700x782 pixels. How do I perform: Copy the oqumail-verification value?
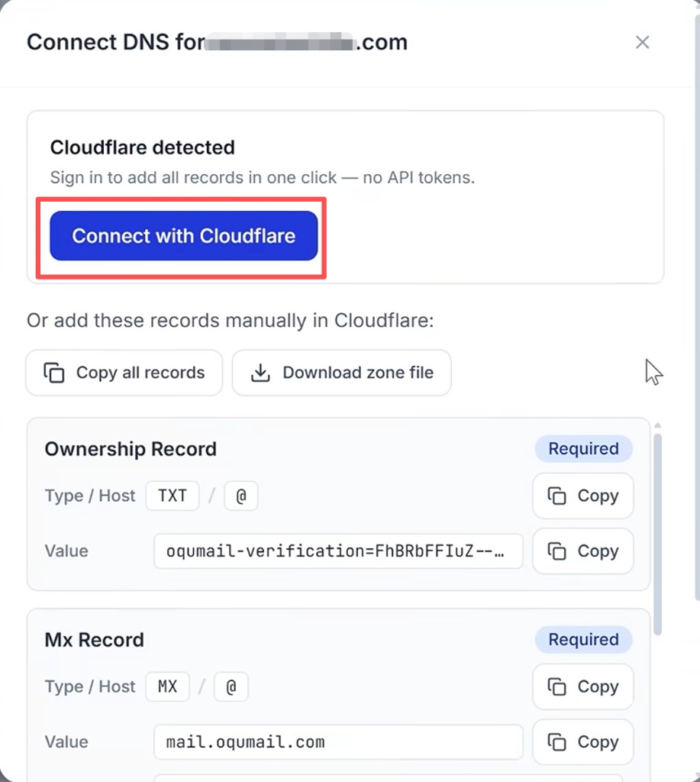(583, 551)
